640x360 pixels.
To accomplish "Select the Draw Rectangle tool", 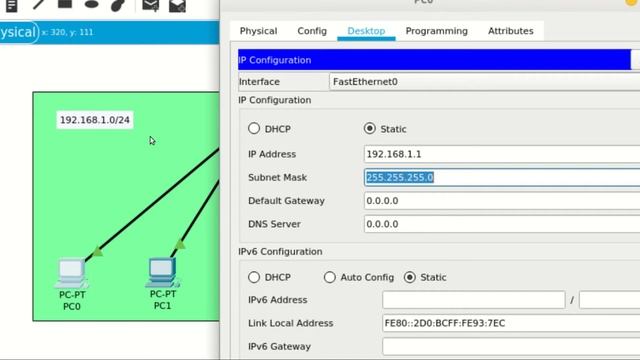I will (x=65, y=4).
